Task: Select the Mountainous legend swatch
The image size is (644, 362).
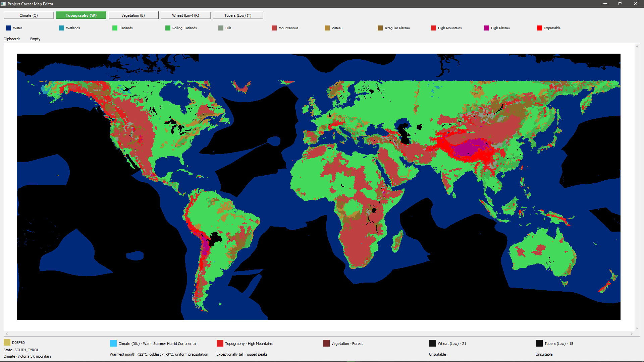Action: 274,28
